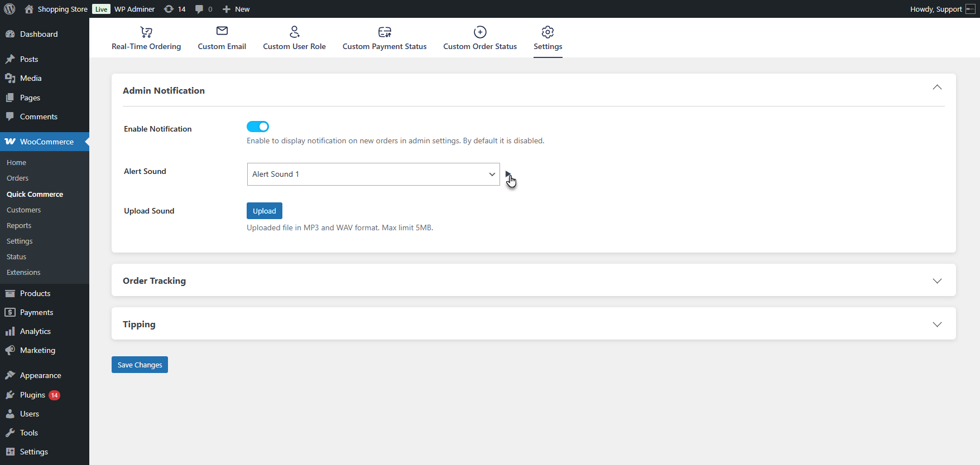
Task: Go to Products in the sidebar
Action: pos(35,293)
